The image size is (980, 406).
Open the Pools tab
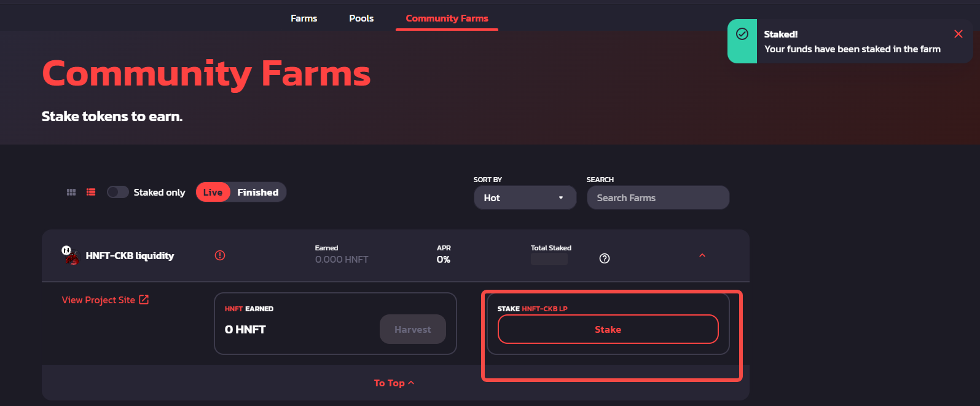coord(361,18)
